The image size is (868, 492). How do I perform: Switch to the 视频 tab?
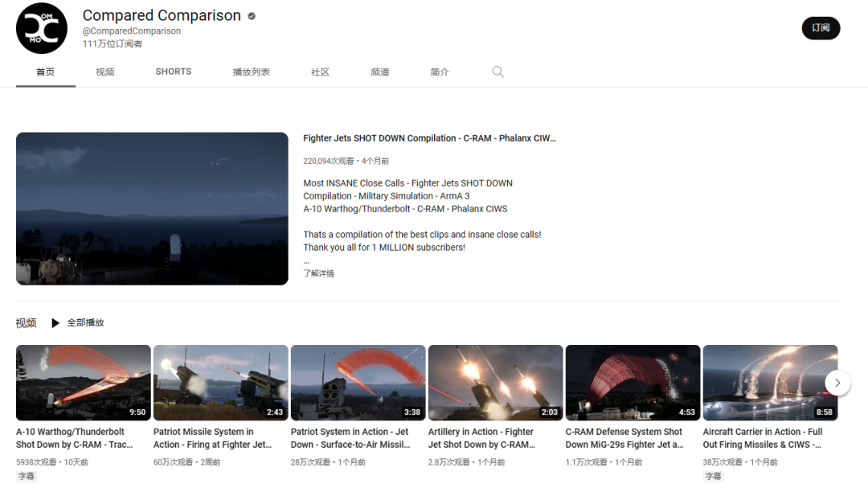point(104,72)
